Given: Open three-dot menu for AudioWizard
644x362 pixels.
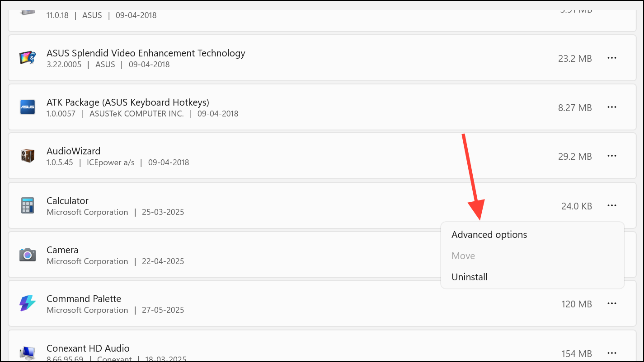Looking at the screenshot, I should [612, 156].
